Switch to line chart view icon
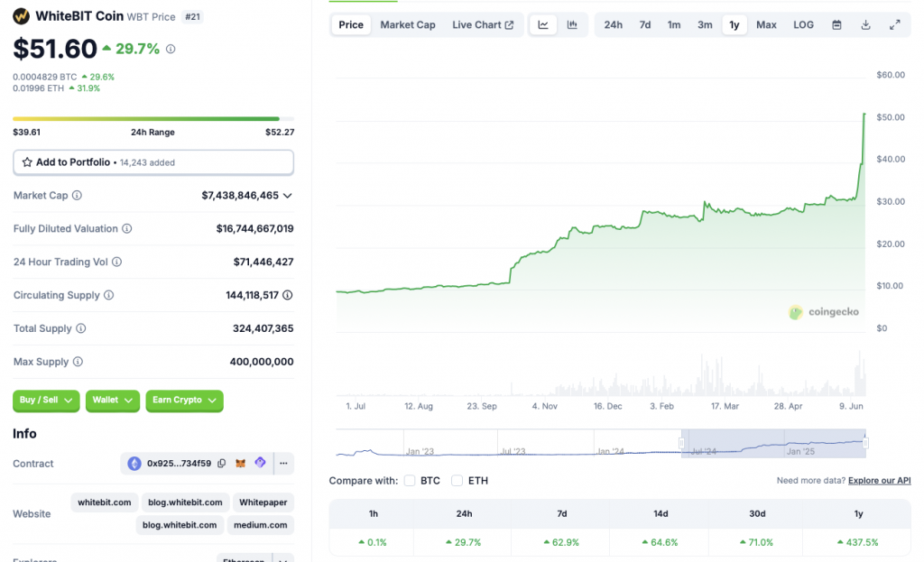The image size is (924, 562). pyautogui.click(x=543, y=24)
